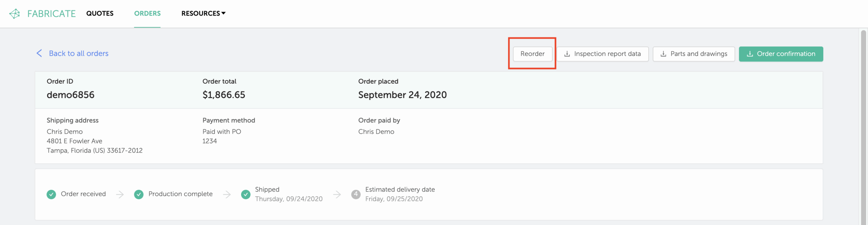Download Parts and drawings
This screenshot has height=225, width=868.
tap(694, 54)
